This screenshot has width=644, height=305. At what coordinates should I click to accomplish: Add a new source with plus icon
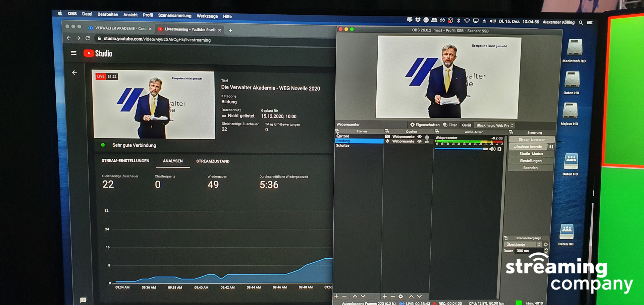(x=385, y=296)
